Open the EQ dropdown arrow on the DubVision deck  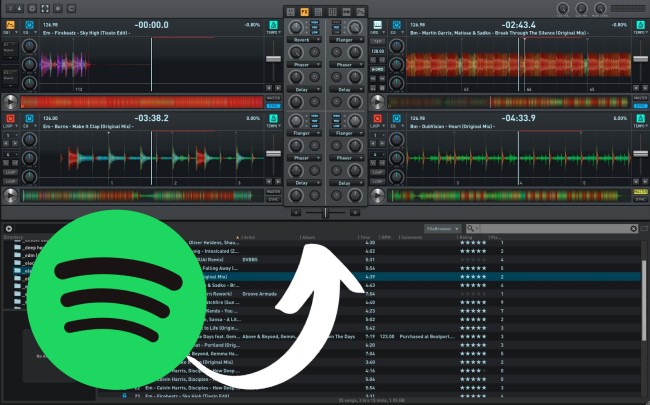403,126
